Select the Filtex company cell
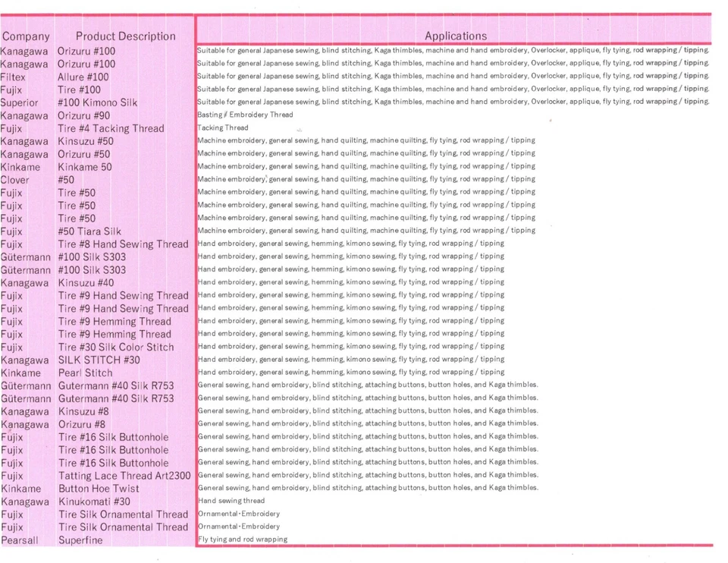Screen dimensions: 728x563 pos(13,77)
